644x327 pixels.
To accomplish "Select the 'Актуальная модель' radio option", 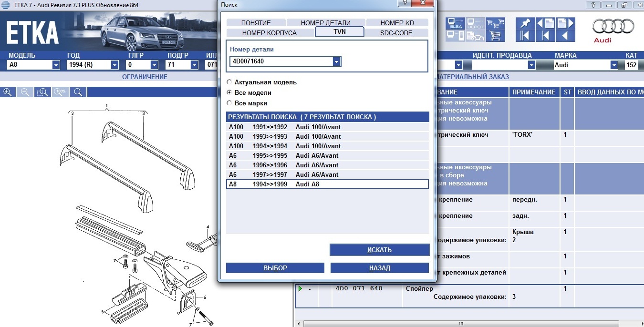I will coord(229,82).
